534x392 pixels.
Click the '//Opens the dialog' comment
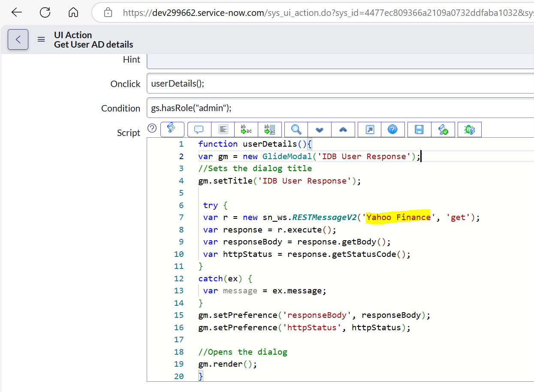coord(243,352)
